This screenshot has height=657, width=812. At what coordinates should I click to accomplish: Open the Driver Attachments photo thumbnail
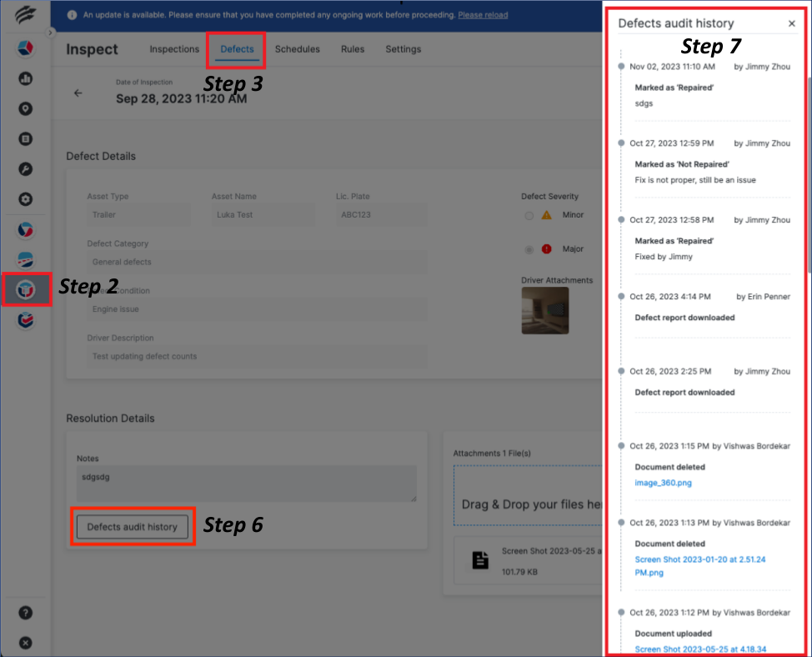pos(545,310)
